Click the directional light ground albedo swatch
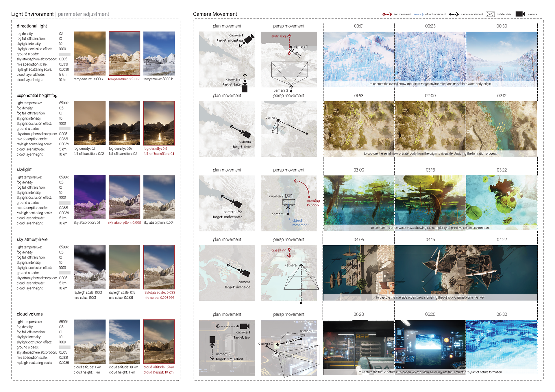The width and height of the screenshot is (555, 392). (x=65, y=54)
